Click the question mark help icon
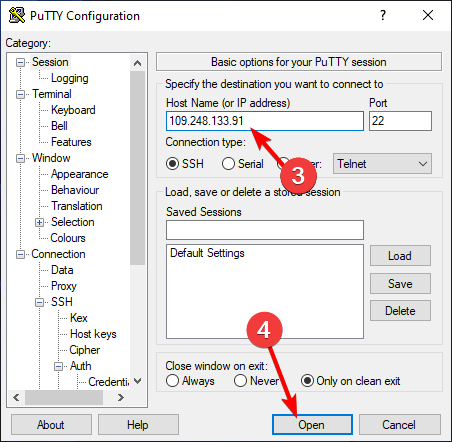 (383, 15)
